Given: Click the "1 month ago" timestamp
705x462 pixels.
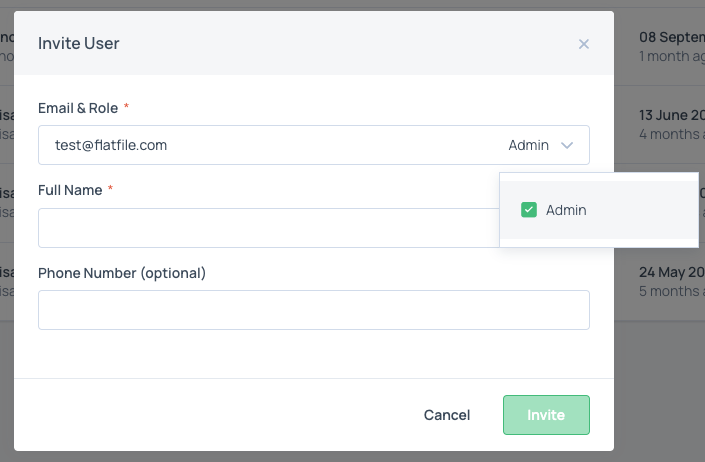Looking at the screenshot, I should click(x=672, y=57).
